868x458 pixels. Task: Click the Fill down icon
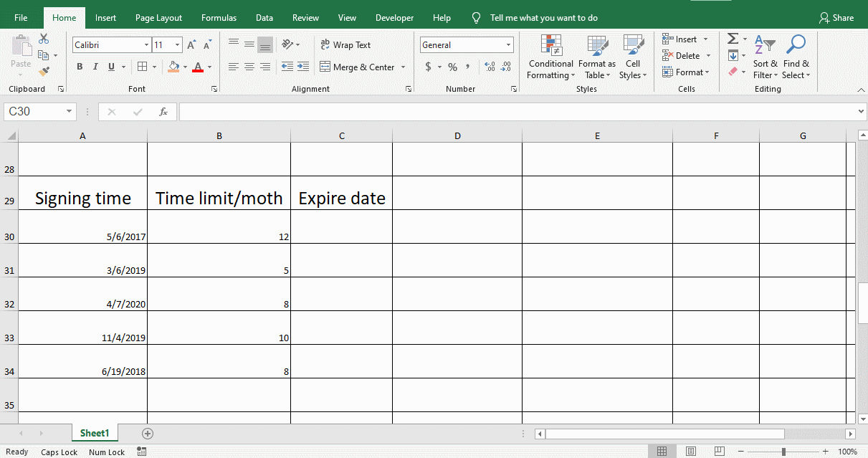tap(733, 55)
